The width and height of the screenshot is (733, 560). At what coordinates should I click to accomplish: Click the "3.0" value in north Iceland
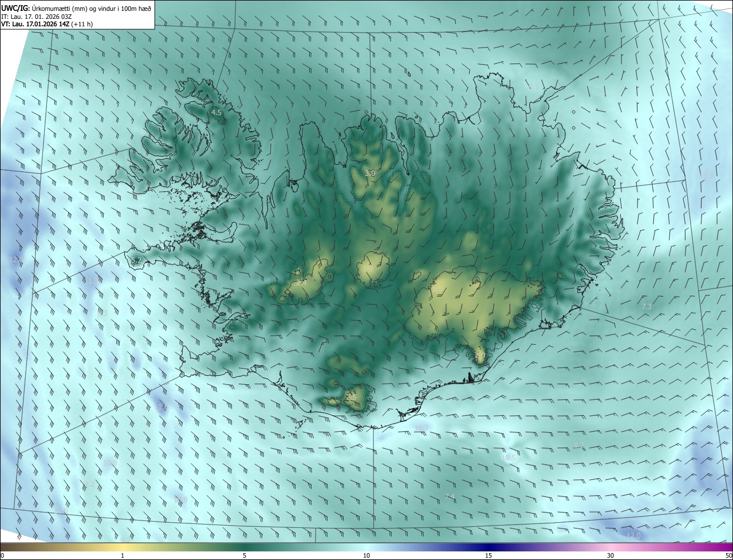[370, 173]
